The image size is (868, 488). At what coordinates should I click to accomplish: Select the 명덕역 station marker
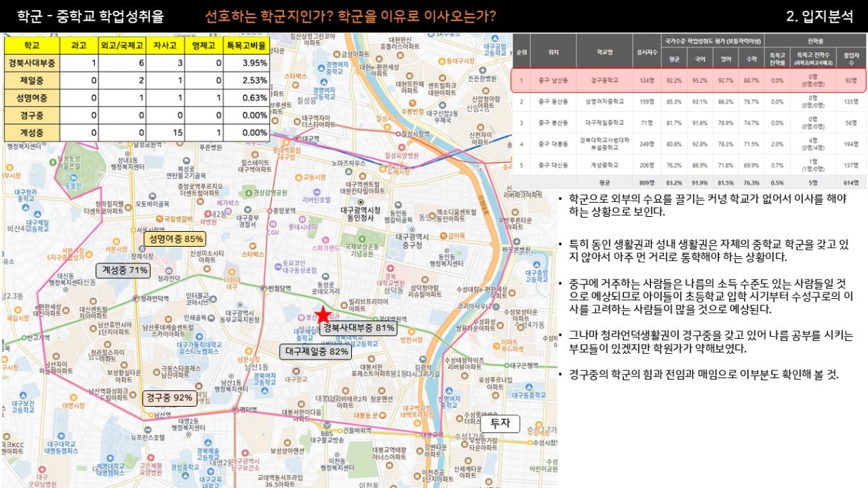236,409
